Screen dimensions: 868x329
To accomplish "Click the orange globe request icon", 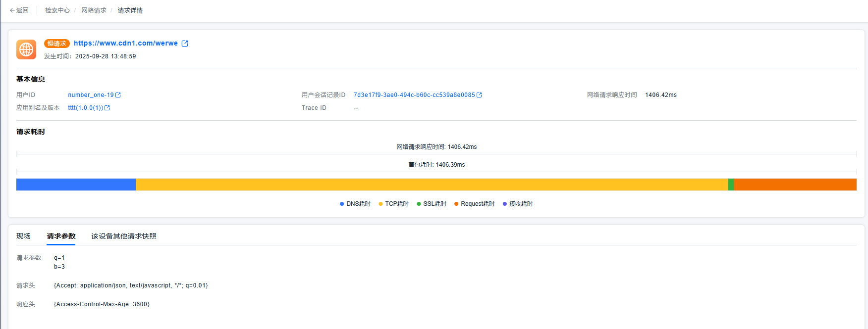I will click(x=26, y=49).
